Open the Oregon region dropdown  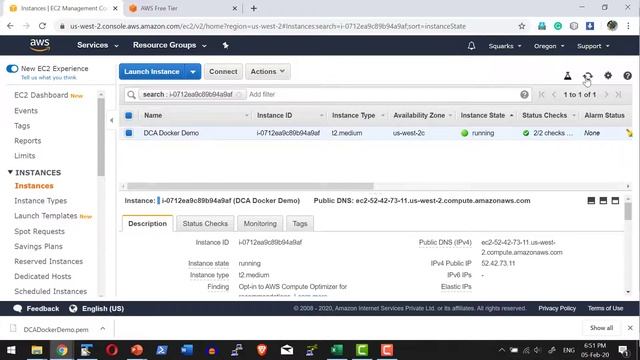tap(549, 46)
